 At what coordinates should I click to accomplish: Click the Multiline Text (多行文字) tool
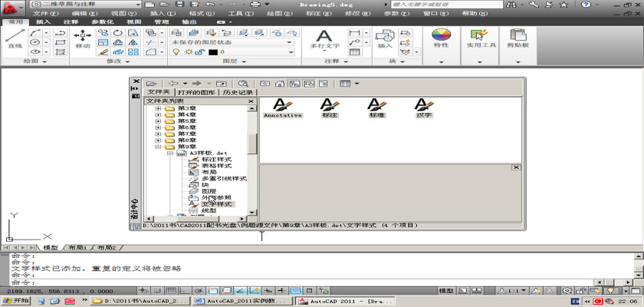pos(324,40)
